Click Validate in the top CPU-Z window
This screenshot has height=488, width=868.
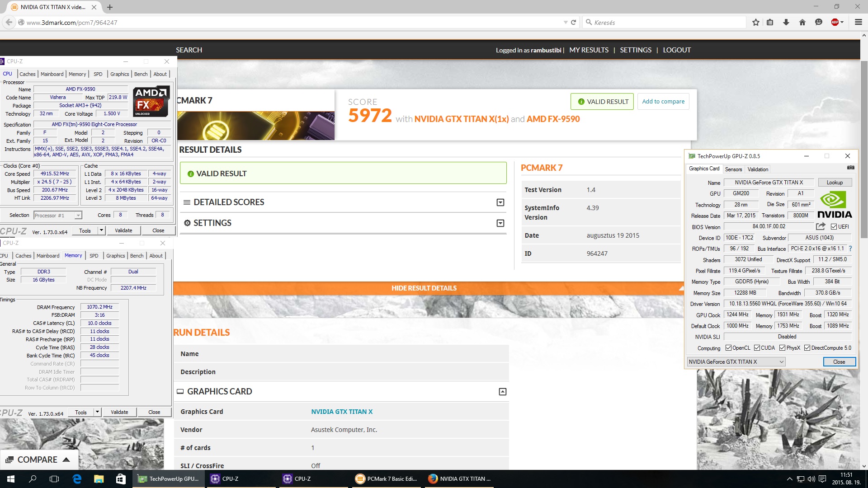click(x=123, y=230)
